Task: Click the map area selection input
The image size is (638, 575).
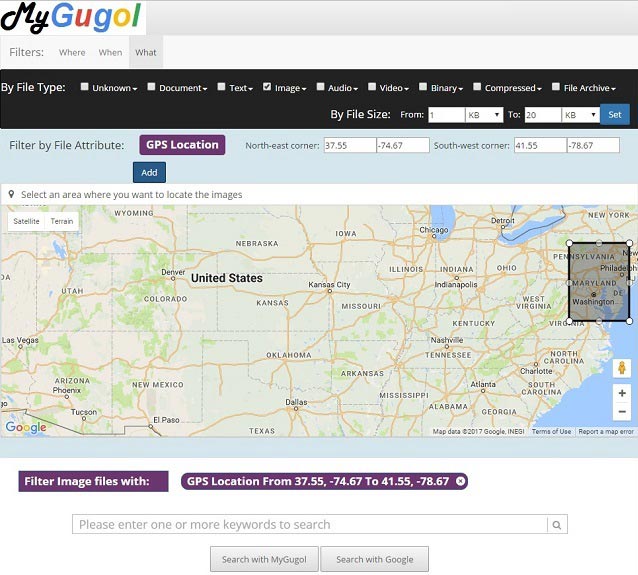Action: click(319, 195)
